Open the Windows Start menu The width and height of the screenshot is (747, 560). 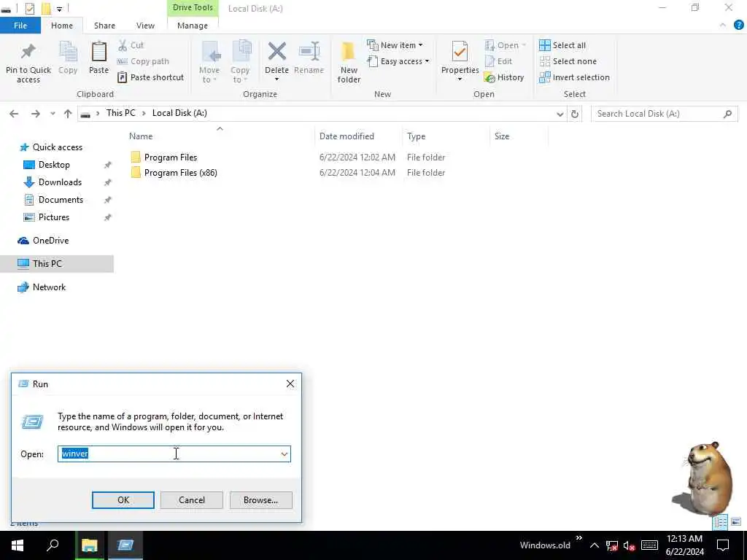coord(18,545)
